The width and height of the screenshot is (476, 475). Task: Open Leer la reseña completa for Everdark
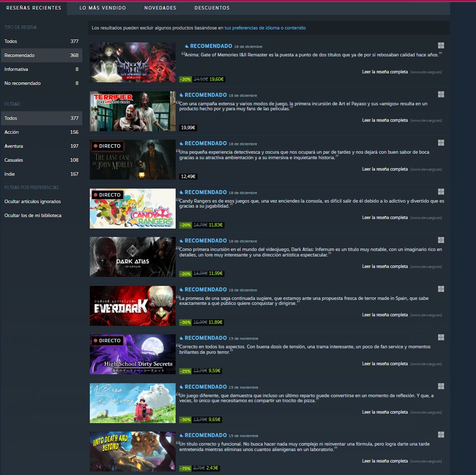click(385, 315)
